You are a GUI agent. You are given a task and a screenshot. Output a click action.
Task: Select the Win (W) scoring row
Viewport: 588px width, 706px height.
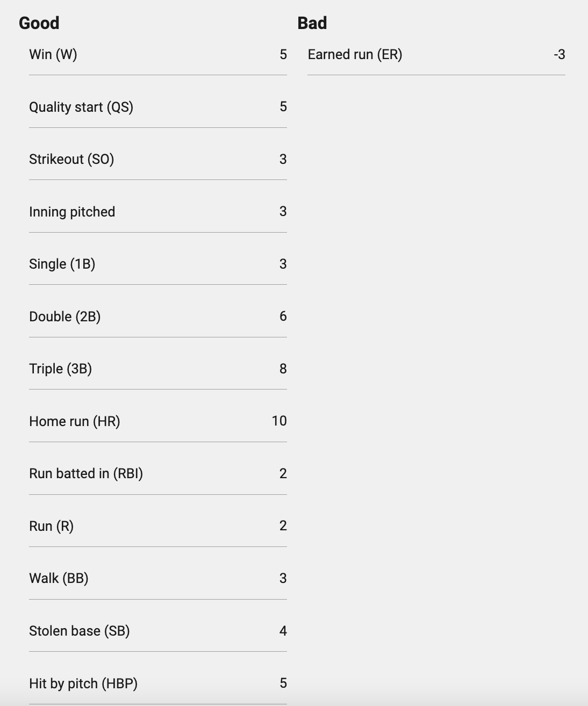click(x=157, y=55)
